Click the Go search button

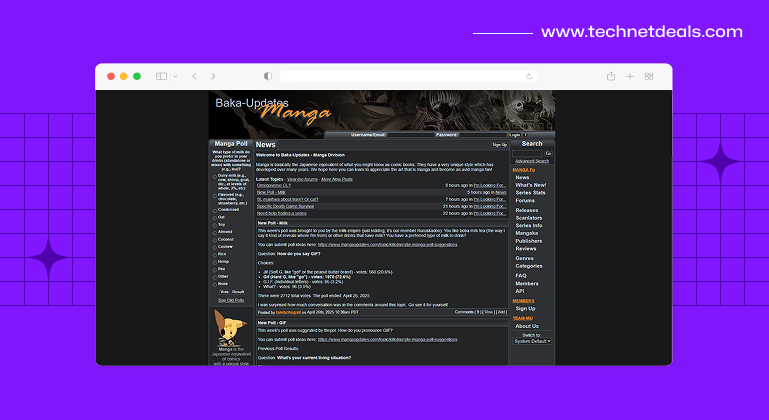548,154
